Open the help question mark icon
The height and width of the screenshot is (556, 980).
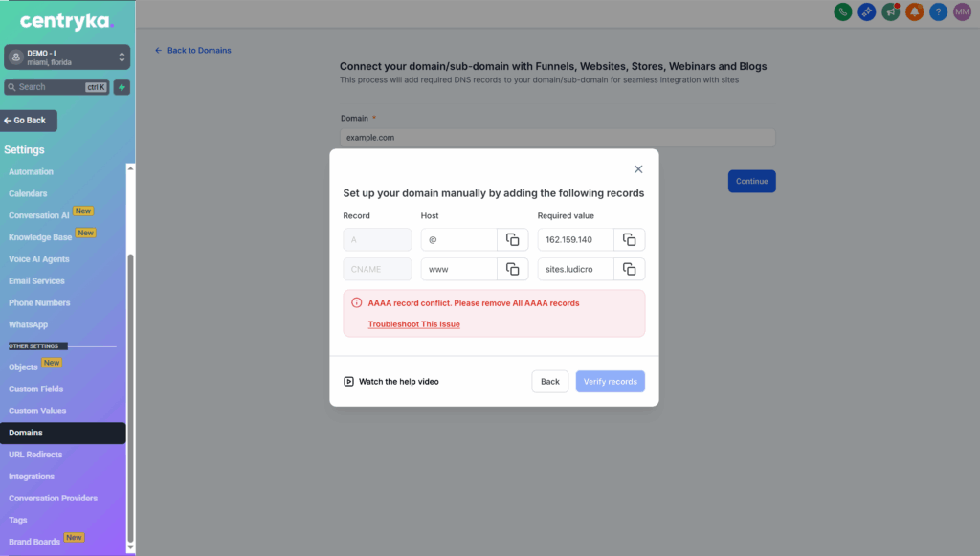[x=938, y=11]
